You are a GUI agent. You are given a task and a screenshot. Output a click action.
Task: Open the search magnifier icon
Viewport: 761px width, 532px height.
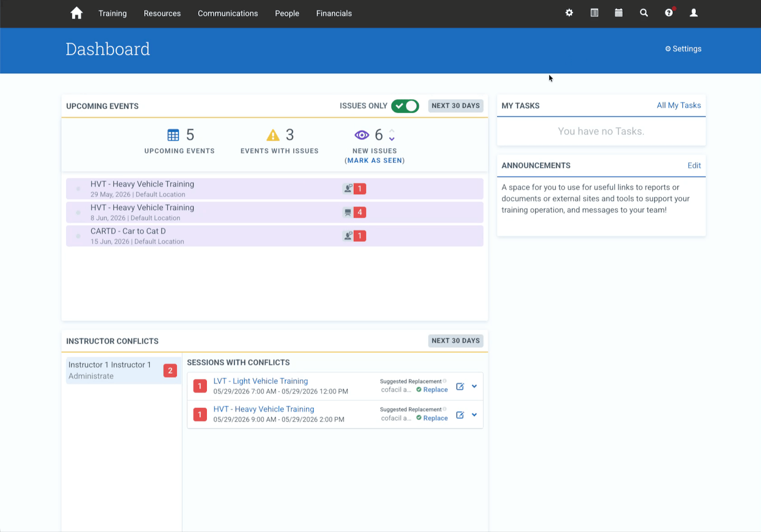pos(644,13)
